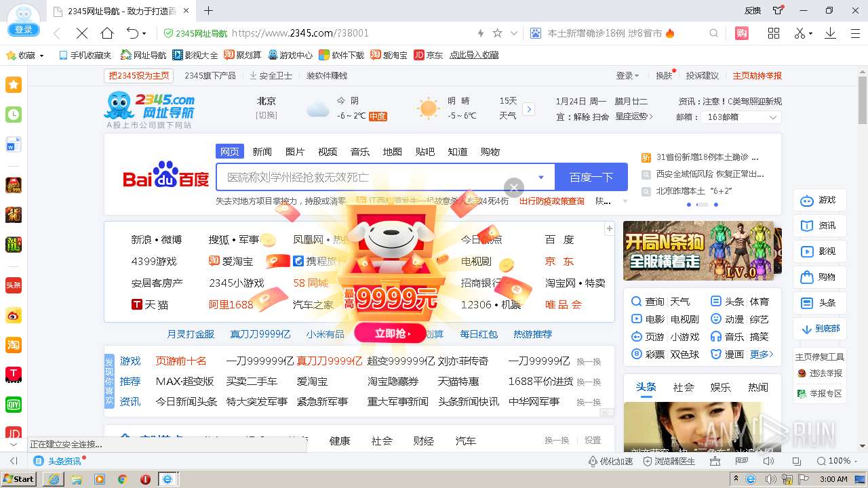Click the 百度一下 search button
The width and height of the screenshot is (868, 488).
pyautogui.click(x=591, y=178)
